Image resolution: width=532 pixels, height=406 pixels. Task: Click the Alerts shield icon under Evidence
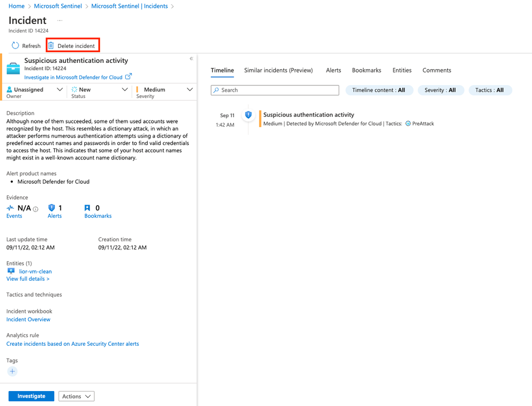tap(52, 208)
